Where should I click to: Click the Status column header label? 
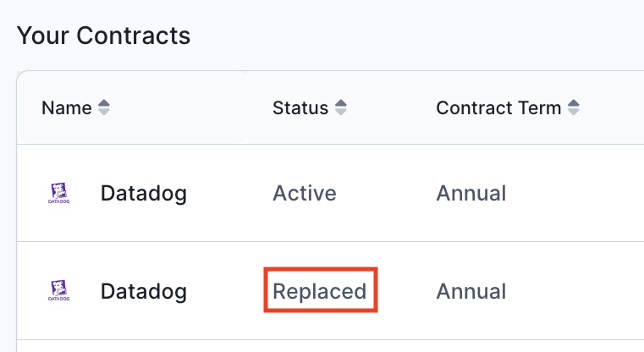pyautogui.click(x=300, y=108)
